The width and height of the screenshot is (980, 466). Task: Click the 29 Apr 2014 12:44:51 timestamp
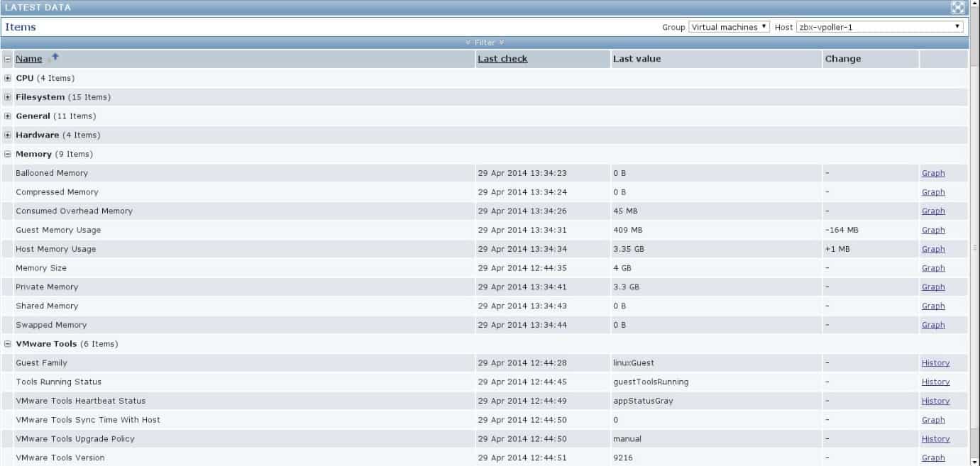click(x=522, y=458)
